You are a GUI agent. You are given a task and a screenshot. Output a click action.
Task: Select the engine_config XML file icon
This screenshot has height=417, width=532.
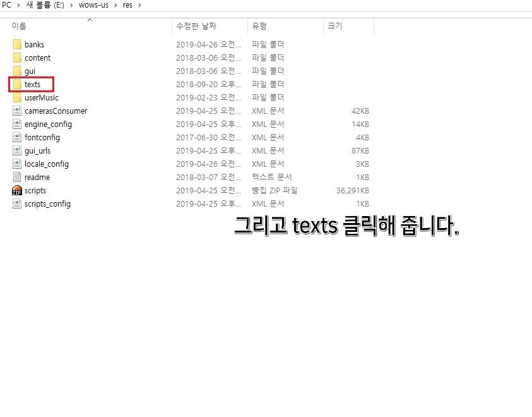pos(17,124)
